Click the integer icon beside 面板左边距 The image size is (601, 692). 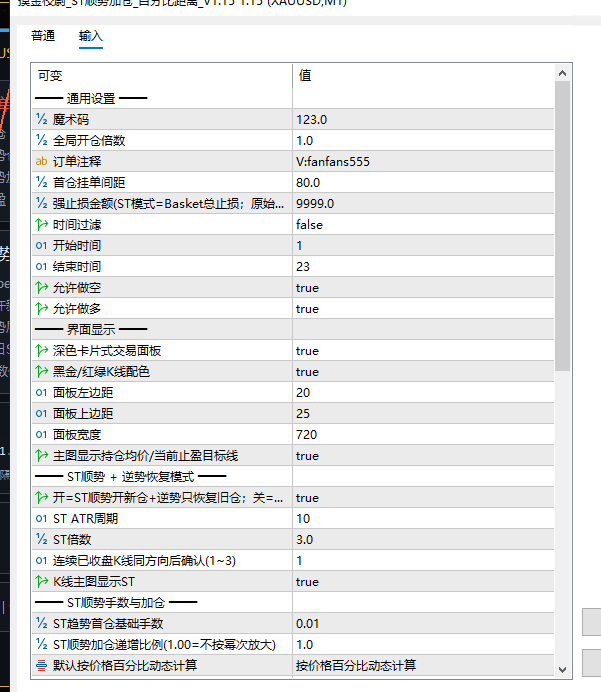coord(41,392)
